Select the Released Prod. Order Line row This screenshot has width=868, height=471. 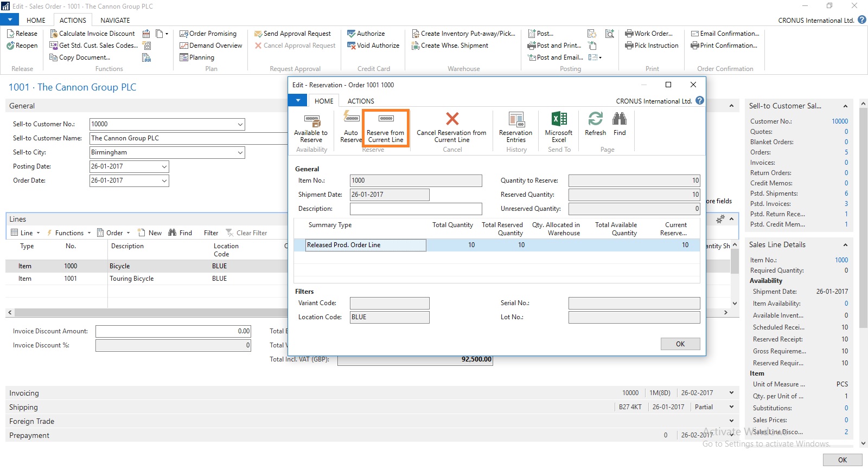[366, 245]
